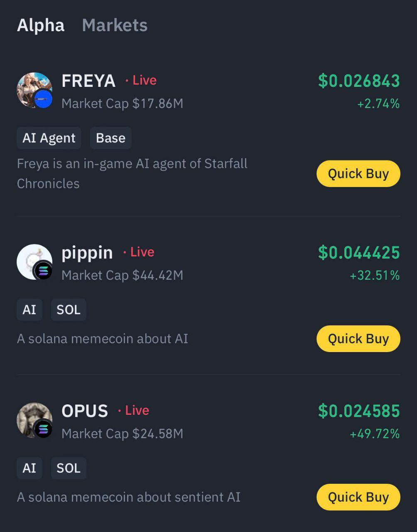
Task: Select the SOL tag under OPUS
Action: (x=69, y=468)
